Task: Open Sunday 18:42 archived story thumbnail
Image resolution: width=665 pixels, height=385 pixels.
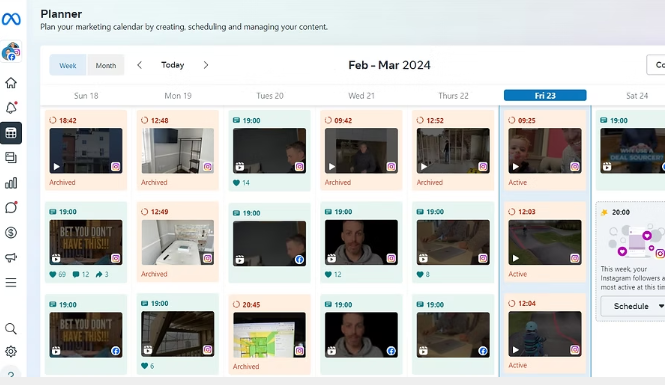Action: 86,151
